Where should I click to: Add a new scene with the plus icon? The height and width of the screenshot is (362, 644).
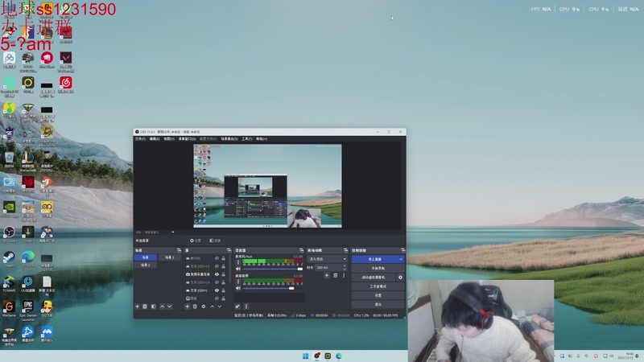tap(137, 306)
